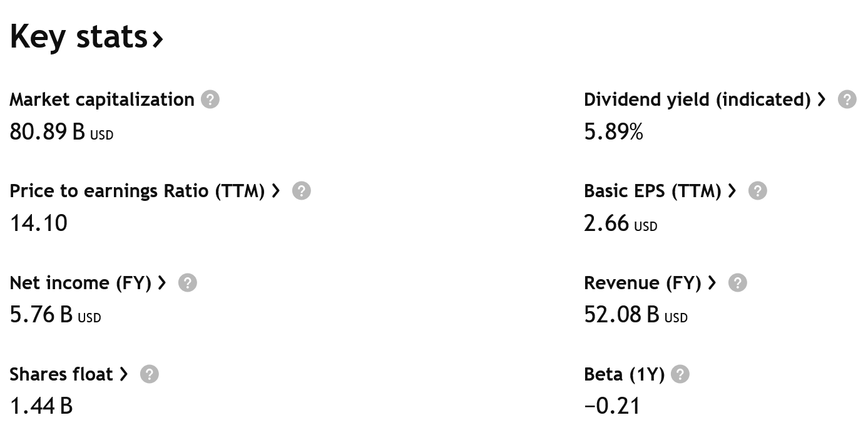Image resolution: width=868 pixels, height=435 pixels.
Task: Click the chevron after Key stats heading
Action: click(158, 39)
